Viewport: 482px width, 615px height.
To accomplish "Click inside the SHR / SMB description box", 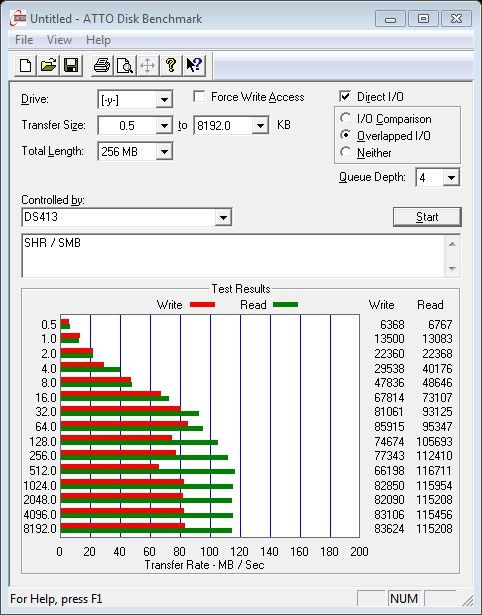I will pos(234,256).
